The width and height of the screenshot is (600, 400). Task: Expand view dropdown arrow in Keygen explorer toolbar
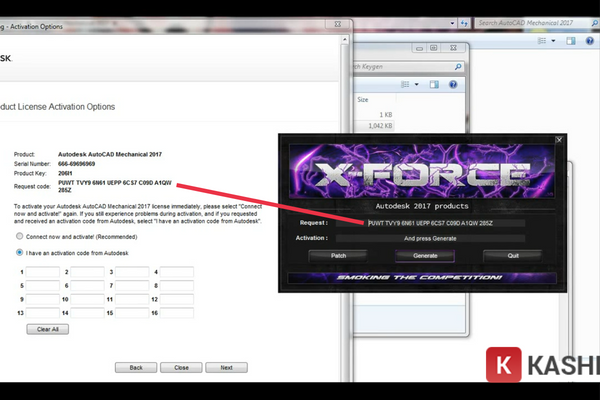click(x=417, y=85)
